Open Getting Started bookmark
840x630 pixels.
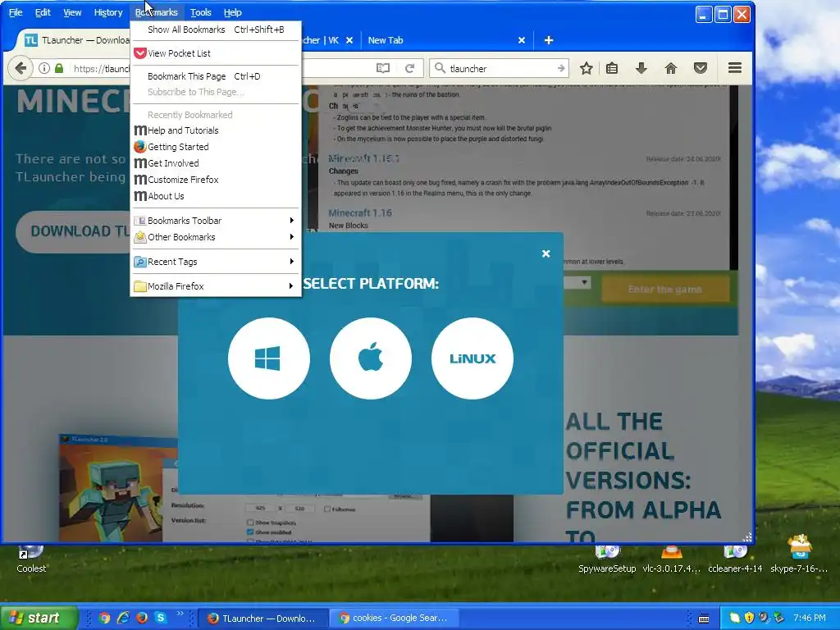pos(216,147)
